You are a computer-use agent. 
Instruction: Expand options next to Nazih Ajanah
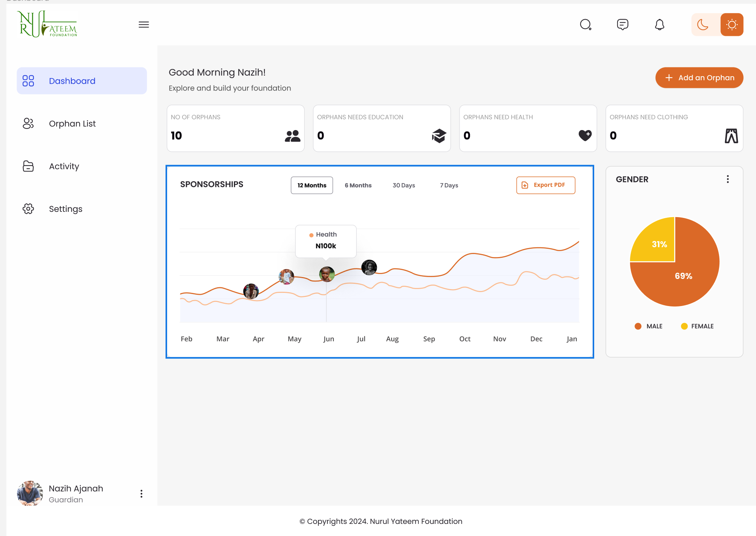click(141, 494)
